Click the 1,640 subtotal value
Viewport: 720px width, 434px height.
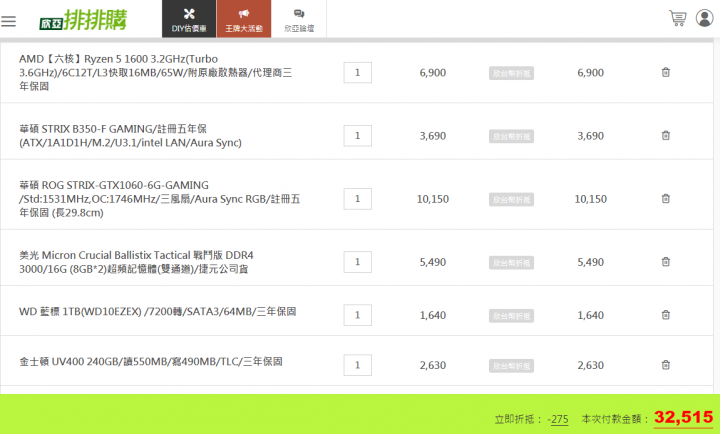point(591,315)
